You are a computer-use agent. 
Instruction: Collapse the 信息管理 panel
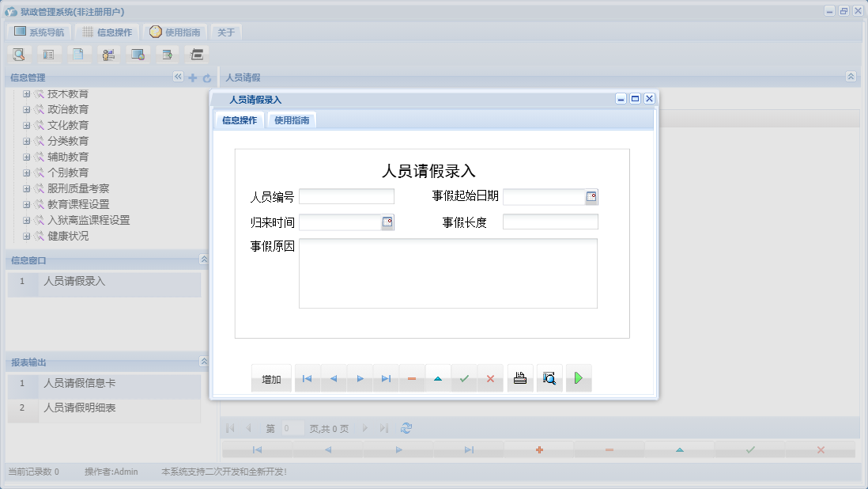178,77
